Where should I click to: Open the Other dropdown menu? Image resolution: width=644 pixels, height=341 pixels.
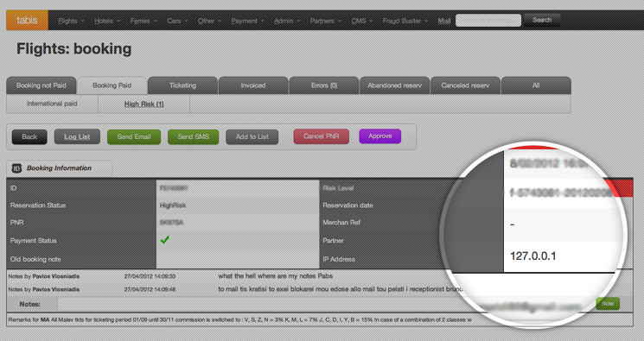209,21
